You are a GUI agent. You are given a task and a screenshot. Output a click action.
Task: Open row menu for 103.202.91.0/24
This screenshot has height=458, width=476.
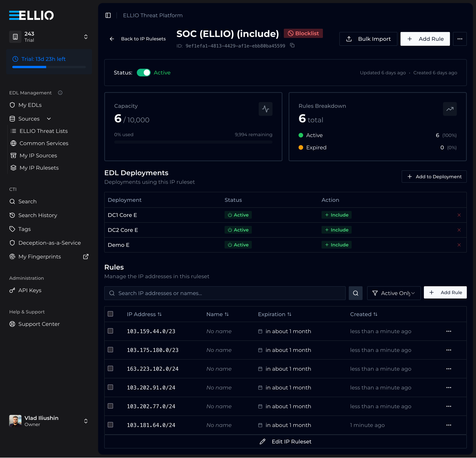(x=449, y=388)
